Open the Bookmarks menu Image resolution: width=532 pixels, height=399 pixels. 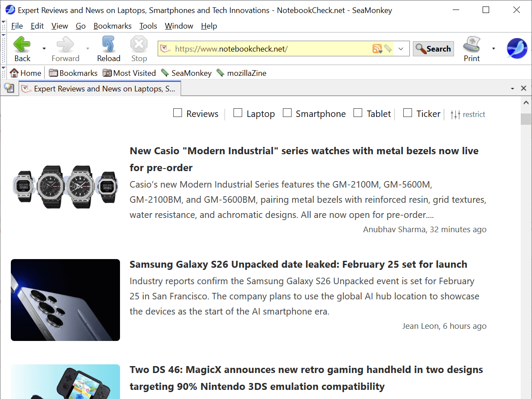112,26
